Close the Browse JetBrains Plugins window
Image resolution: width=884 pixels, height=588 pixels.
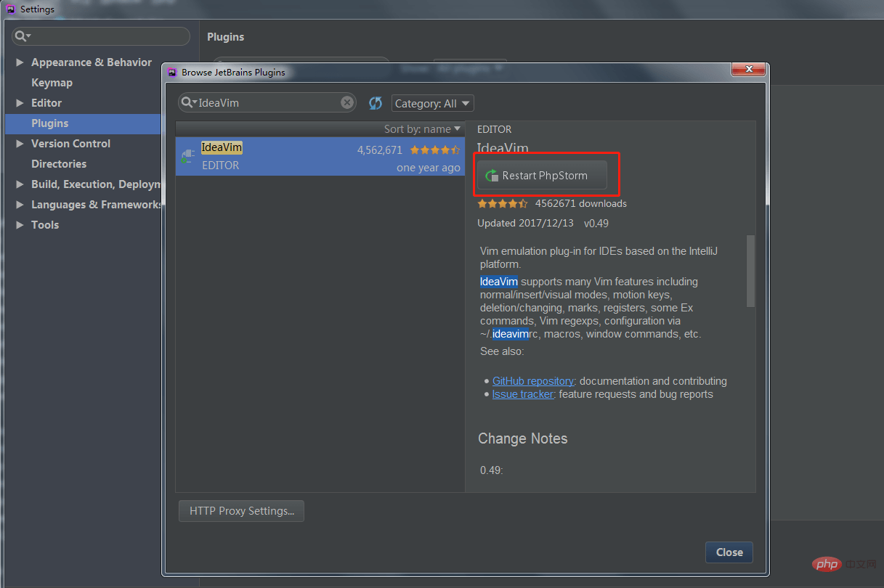pyautogui.click(x=747, y=70)
